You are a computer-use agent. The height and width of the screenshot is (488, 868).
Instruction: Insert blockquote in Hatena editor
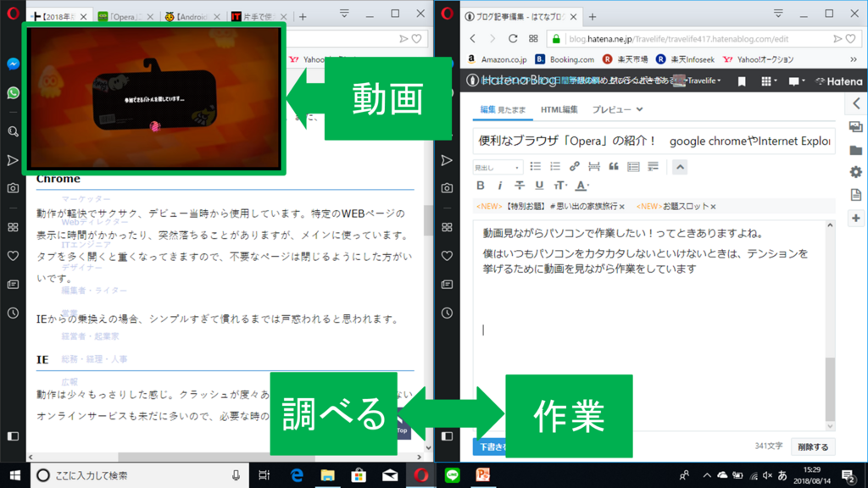pyautogui.click(x=614, y=167)
